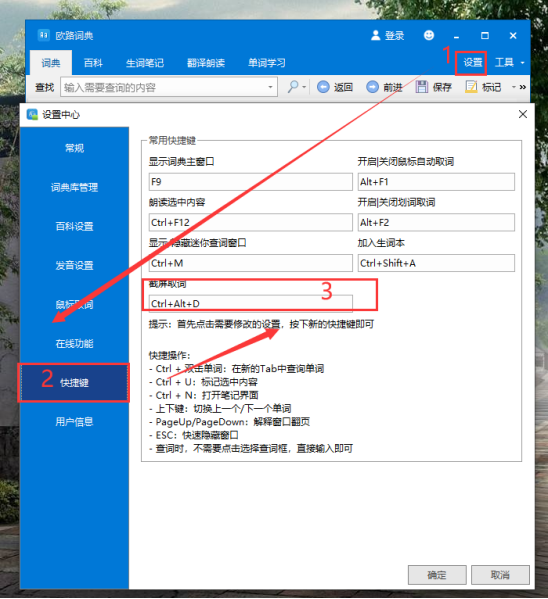Open the magnifier search options dropdown arrow

pos(304,87)
